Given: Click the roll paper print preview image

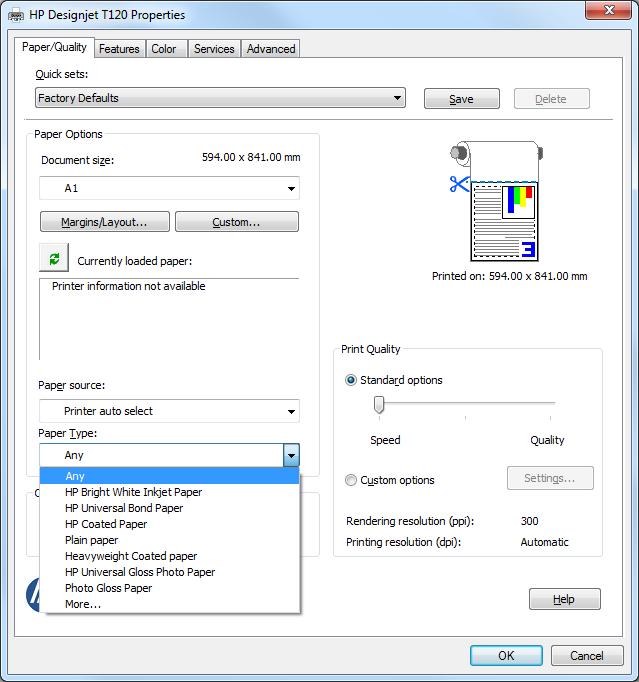Looking at the screenshot, I should coord(496,201).
